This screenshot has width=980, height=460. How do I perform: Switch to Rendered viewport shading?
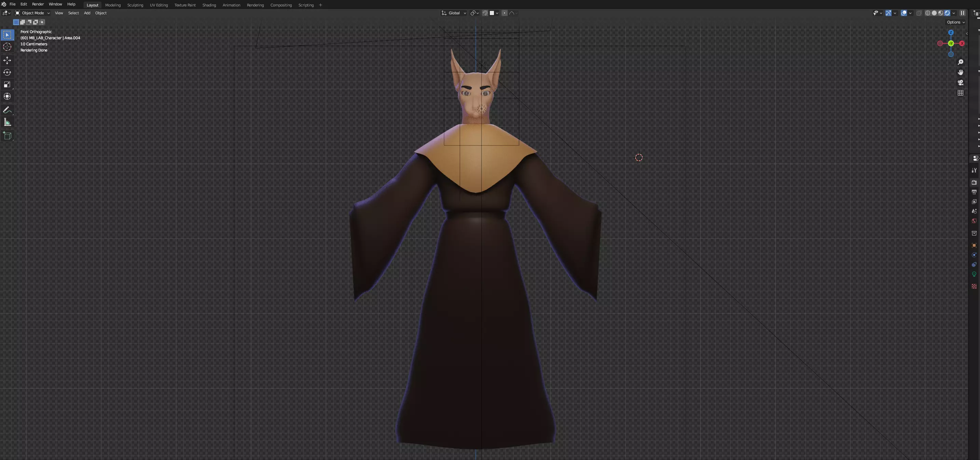[x=947, y=13]
